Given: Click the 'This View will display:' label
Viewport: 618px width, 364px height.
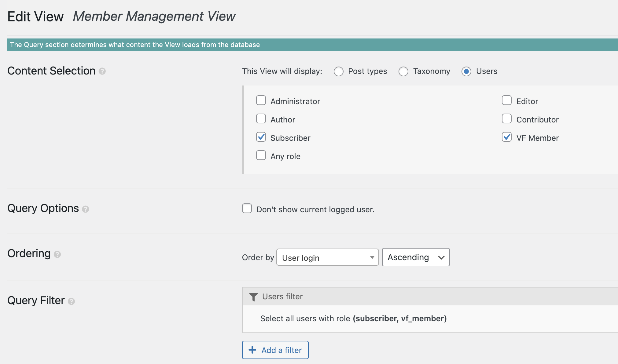Looking at the screenshot, I should tap(282, 71).
